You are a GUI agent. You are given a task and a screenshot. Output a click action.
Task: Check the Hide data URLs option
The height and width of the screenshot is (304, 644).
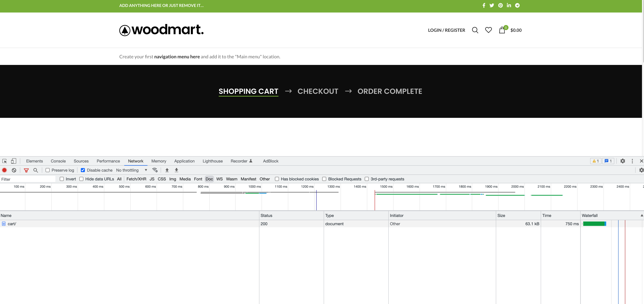click(x=82, y=179)
